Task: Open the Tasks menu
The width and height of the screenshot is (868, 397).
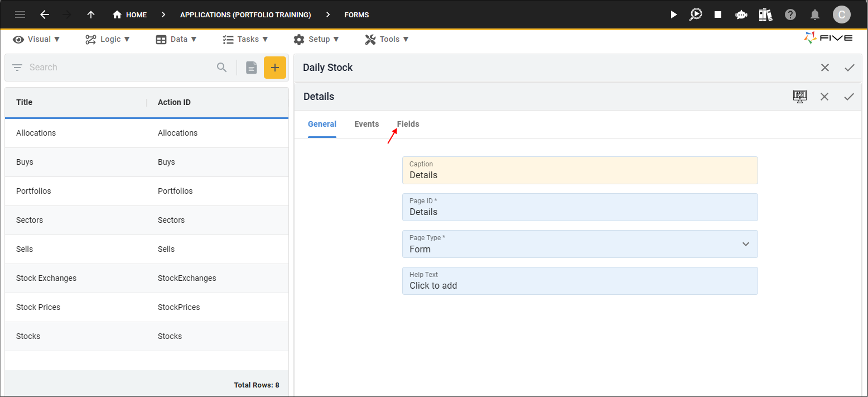Action: [x=245, y=39]
